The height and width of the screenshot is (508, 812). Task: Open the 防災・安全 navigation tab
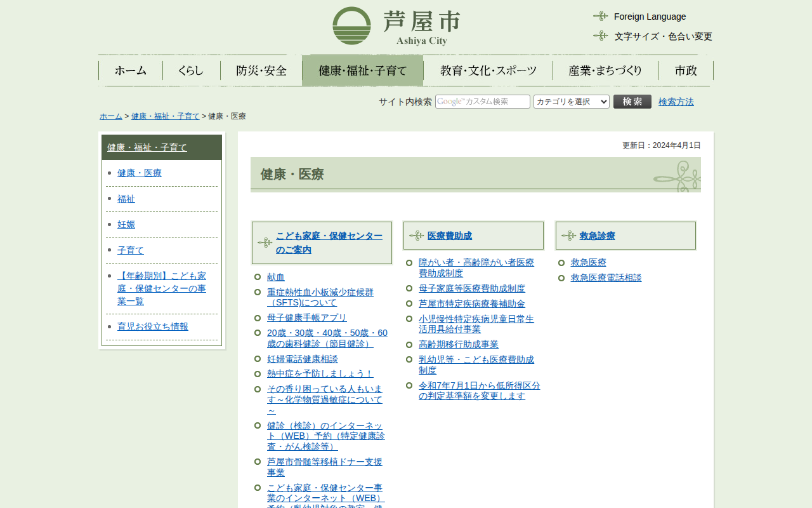[x=261, y=70]
